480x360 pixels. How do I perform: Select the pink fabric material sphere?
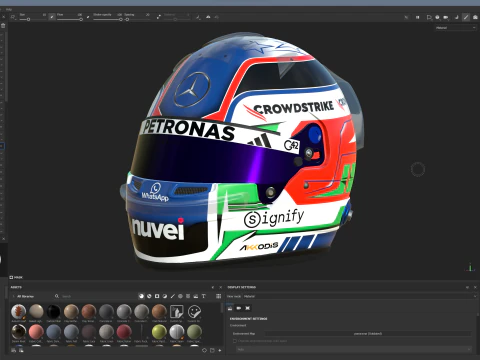(x=36, y=332)
